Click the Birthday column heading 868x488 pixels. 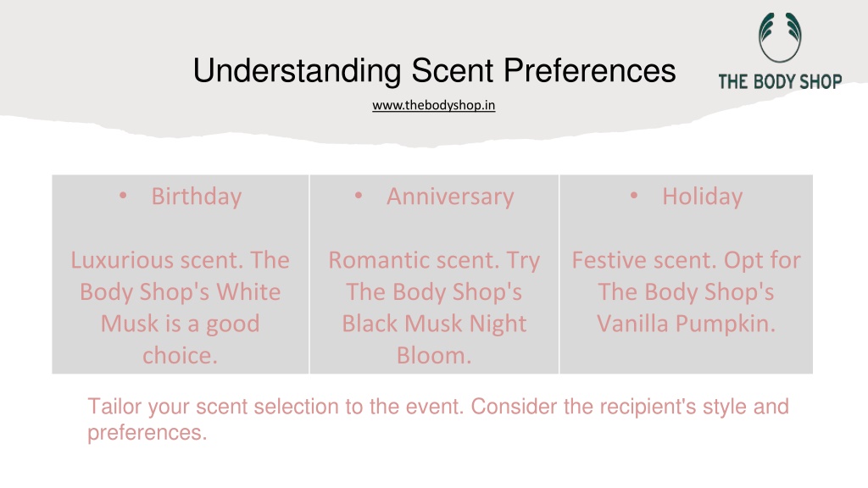197,197
